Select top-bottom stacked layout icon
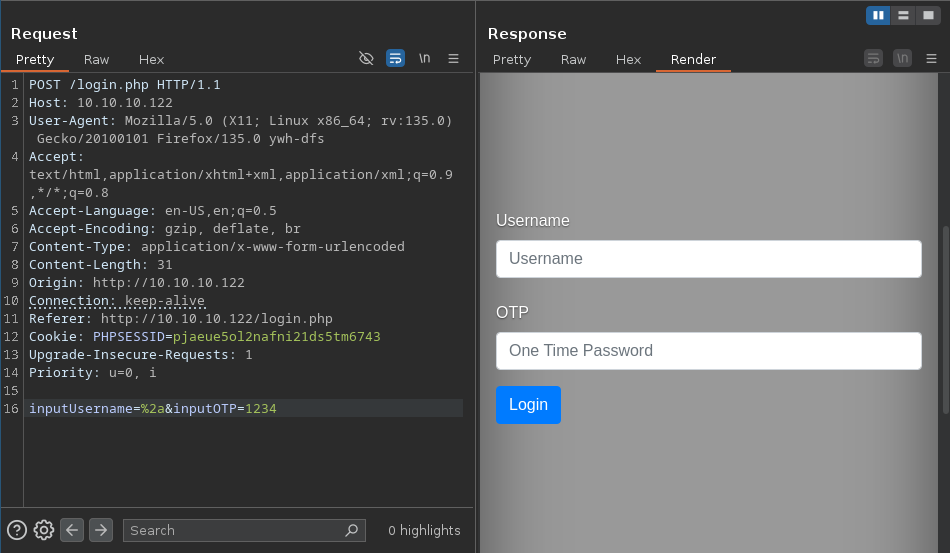Image resolution: width=950 pixels, height=553 pixels. (x=903, y=15)
